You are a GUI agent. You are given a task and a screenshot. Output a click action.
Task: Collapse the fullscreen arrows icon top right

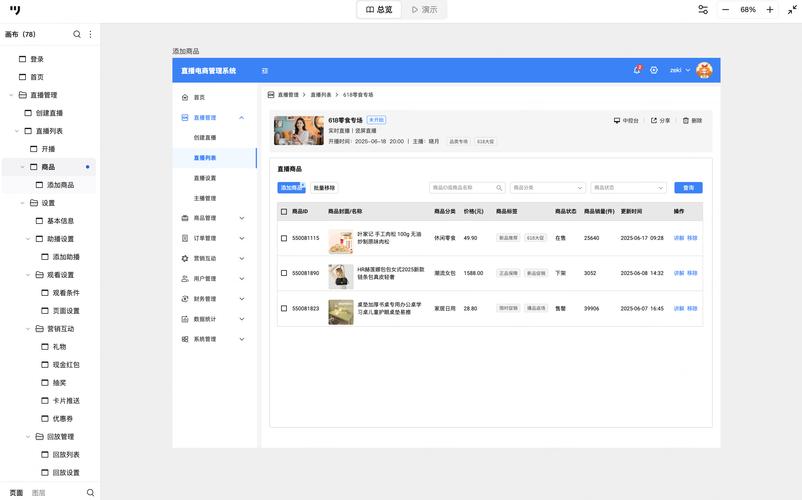(x=792, y=10)
